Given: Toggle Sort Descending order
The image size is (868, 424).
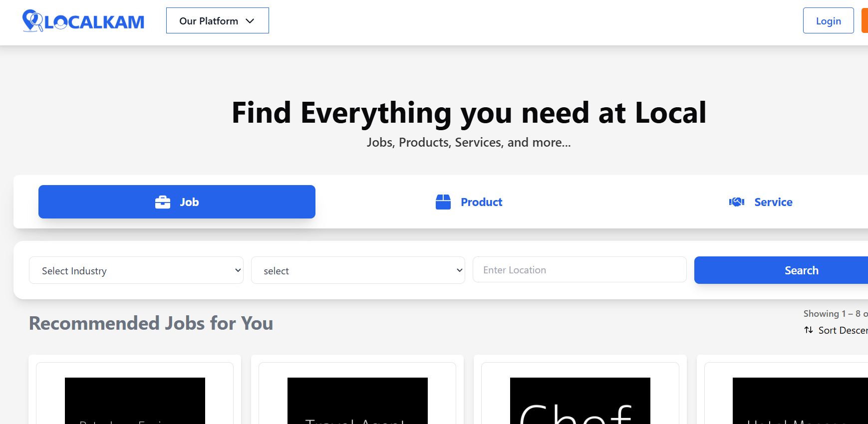Looking at the screenshot, I should click(843, 330).
